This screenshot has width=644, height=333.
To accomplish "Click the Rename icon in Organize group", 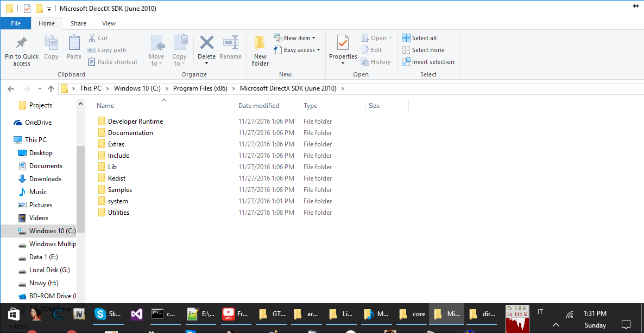I will (x=231, y=42).
